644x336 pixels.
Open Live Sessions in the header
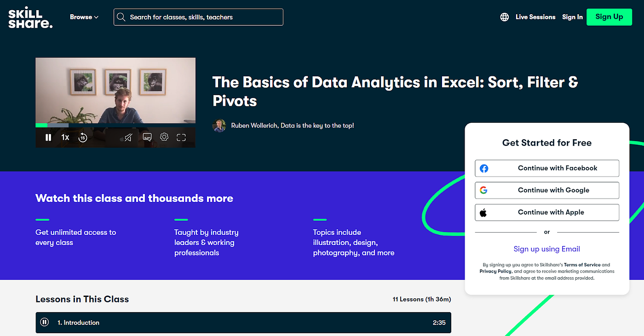pos(535,17)
